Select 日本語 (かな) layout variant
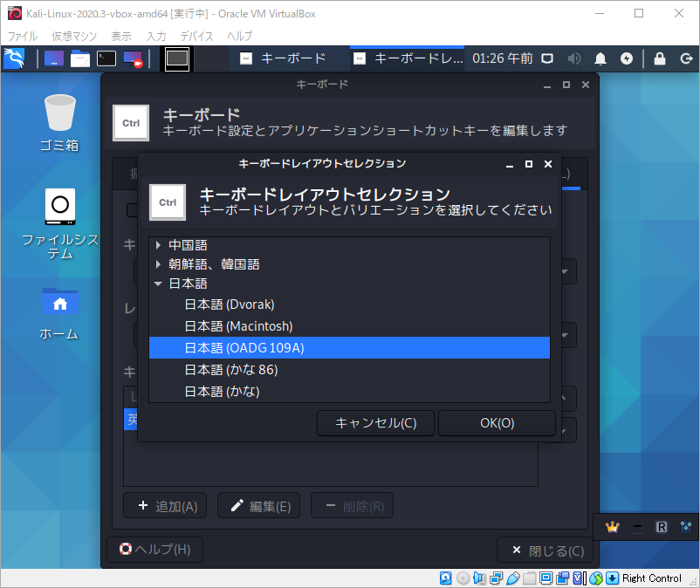Viewport: 700px width, 588px height. tap(223, 391)
